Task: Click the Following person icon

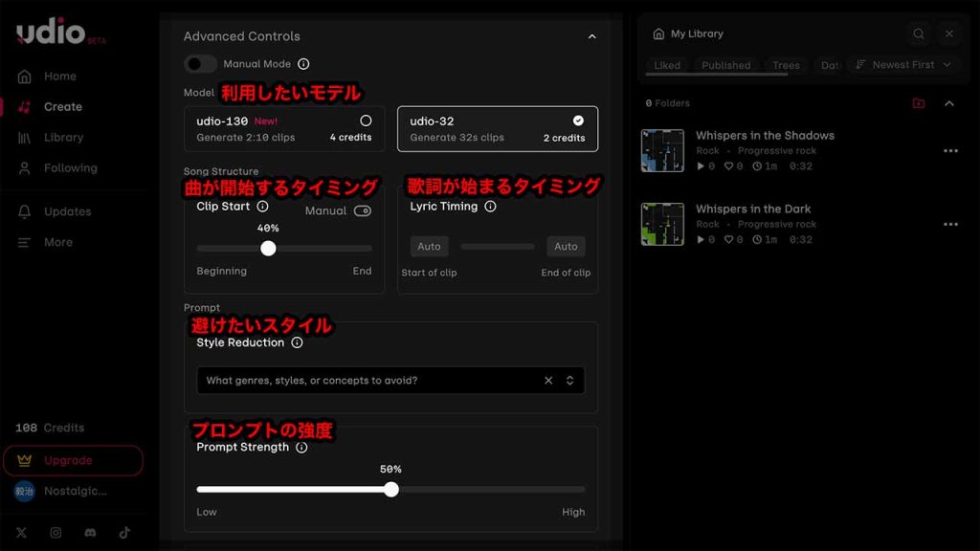Action: click(x=24, y=168)
